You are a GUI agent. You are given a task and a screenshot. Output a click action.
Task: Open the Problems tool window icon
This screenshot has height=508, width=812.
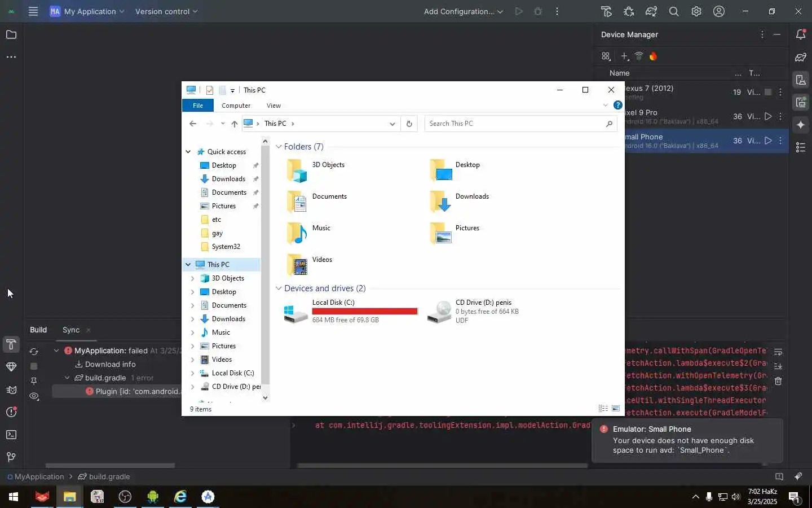[x=11, y=412]
